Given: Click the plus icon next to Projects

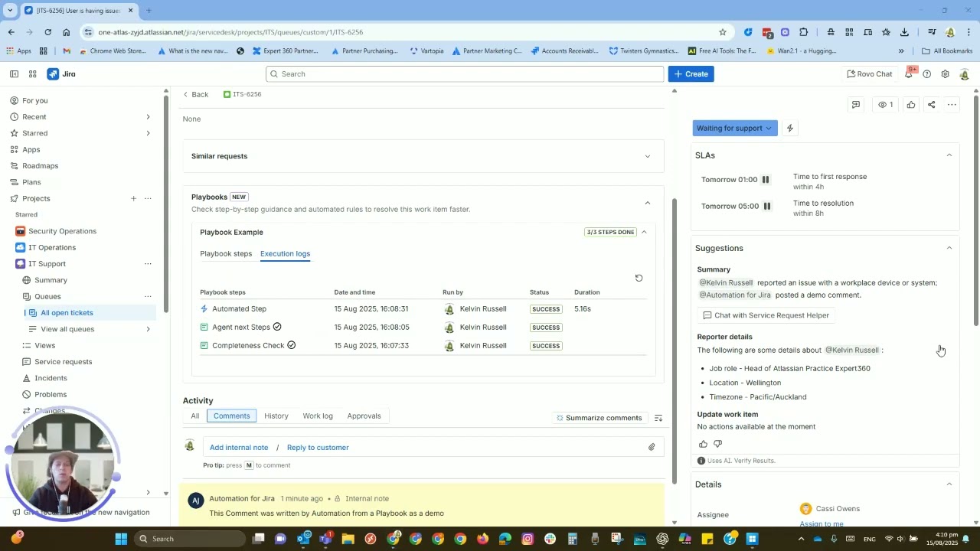Looking at the screenshot, I should [133, 199].
